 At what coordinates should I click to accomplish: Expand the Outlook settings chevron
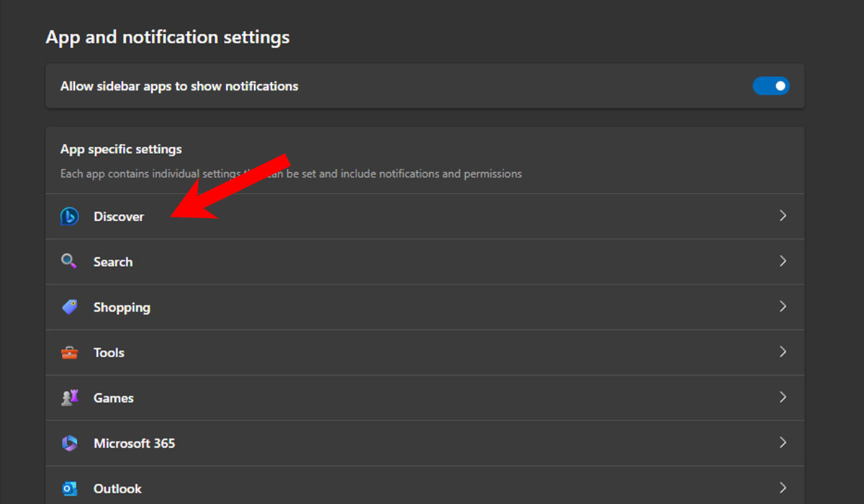[783, 487]
